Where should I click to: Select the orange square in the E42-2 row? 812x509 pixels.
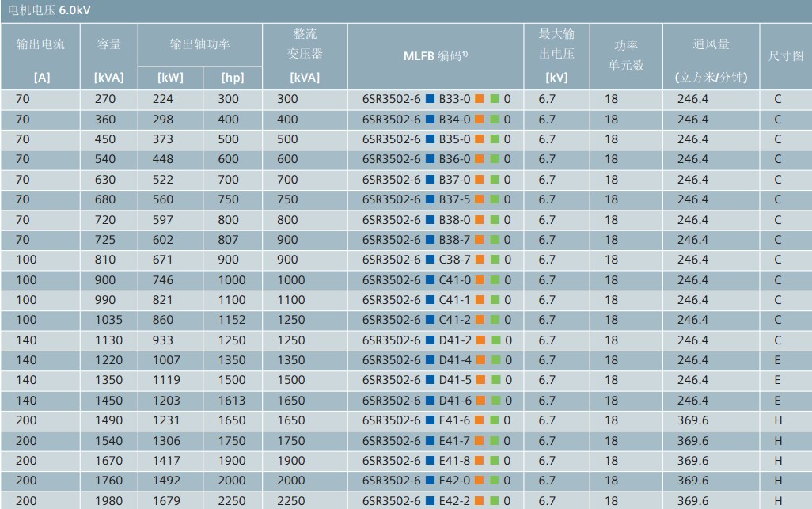(x=480, y=501)
